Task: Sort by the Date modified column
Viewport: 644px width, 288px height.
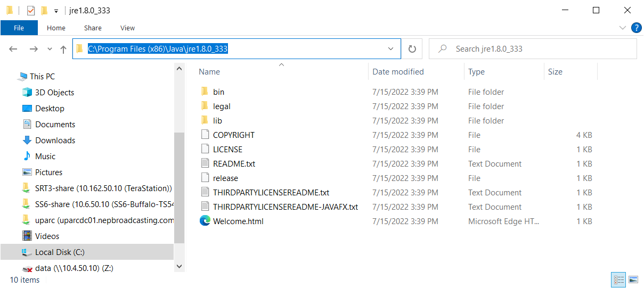Action: tap(398, 72)
